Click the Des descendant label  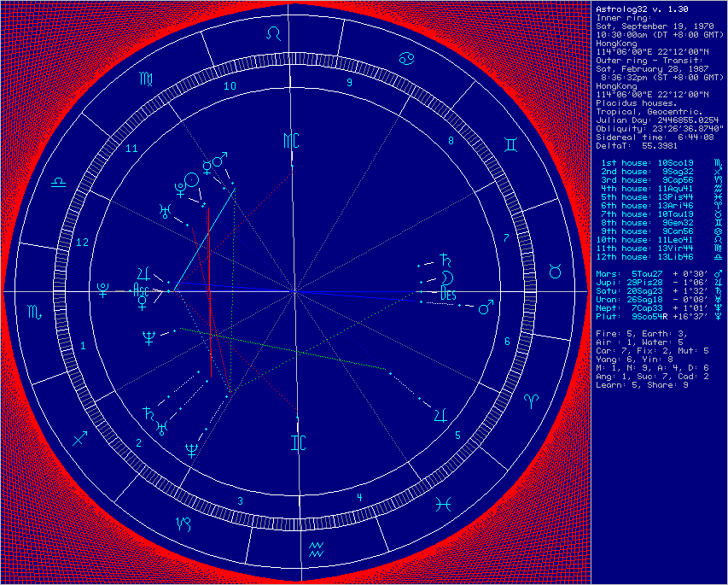[449, 294]
